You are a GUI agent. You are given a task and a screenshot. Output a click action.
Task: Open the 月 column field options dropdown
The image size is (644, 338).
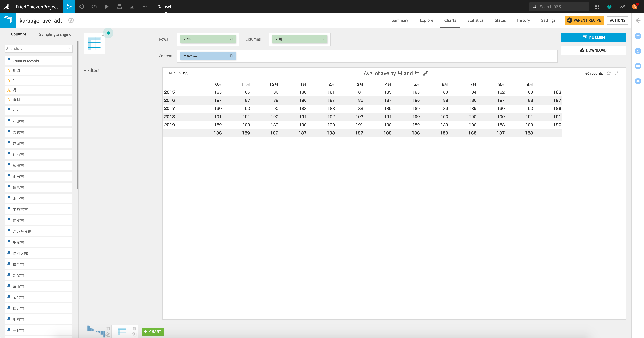point(276,39)
